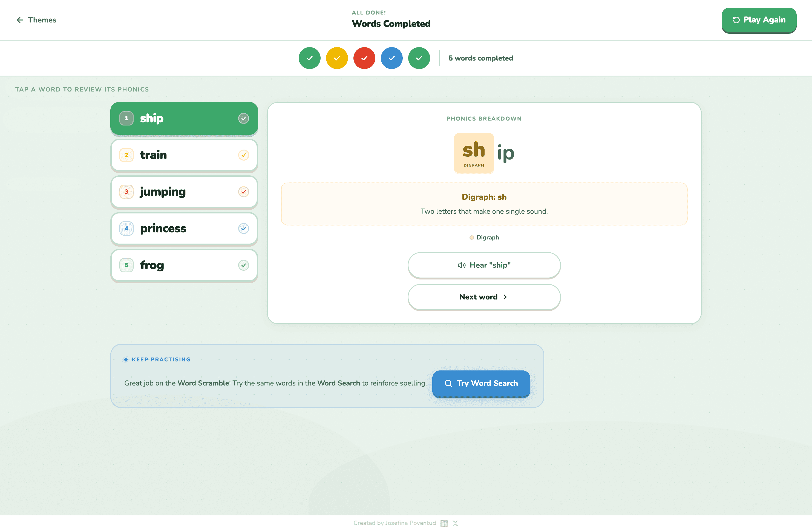Click the checkmark on the frog row

[x=243, y=265]
